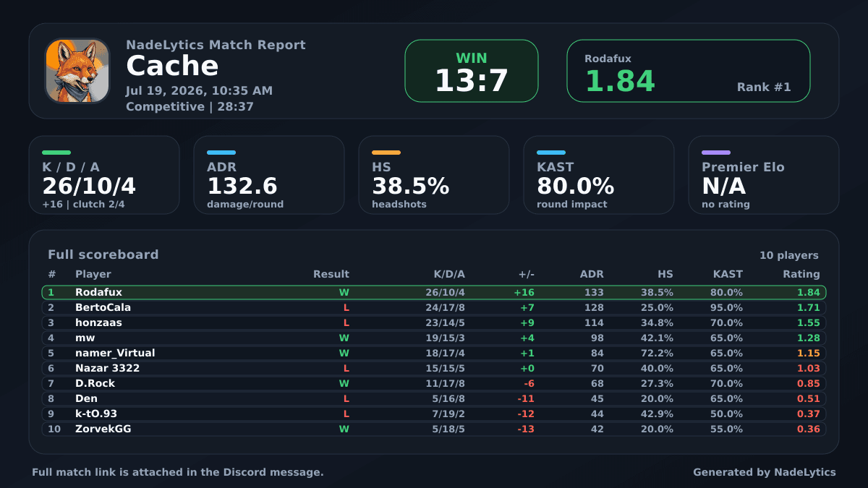Viewport: 868px width, 488px height.
Task: Click mw's 1.28 rating value
Action: (x=809, y=338)
